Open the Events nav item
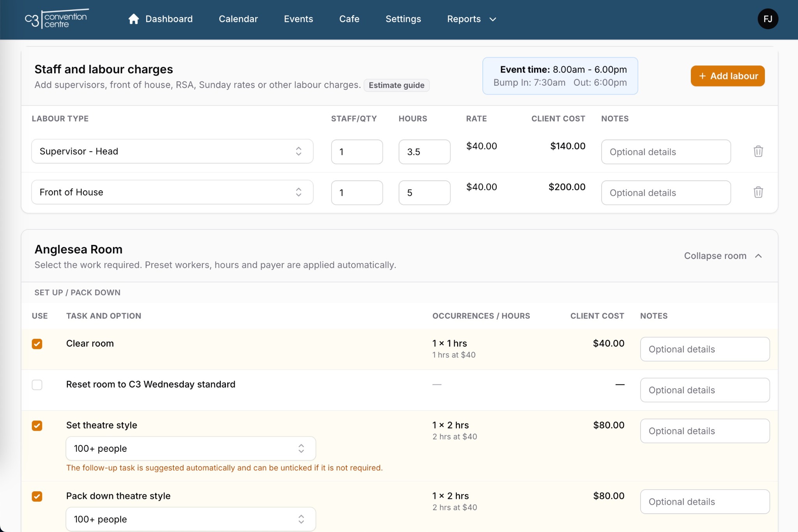 click(298, 19)
